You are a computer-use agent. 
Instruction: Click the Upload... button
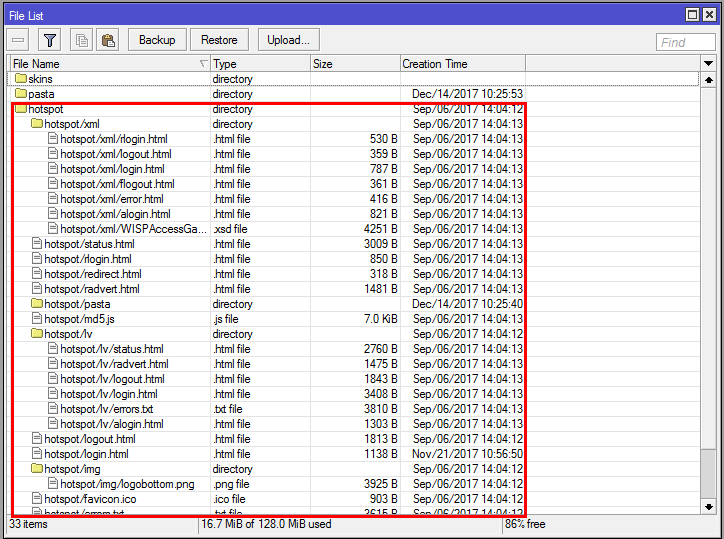click(289, 40)
